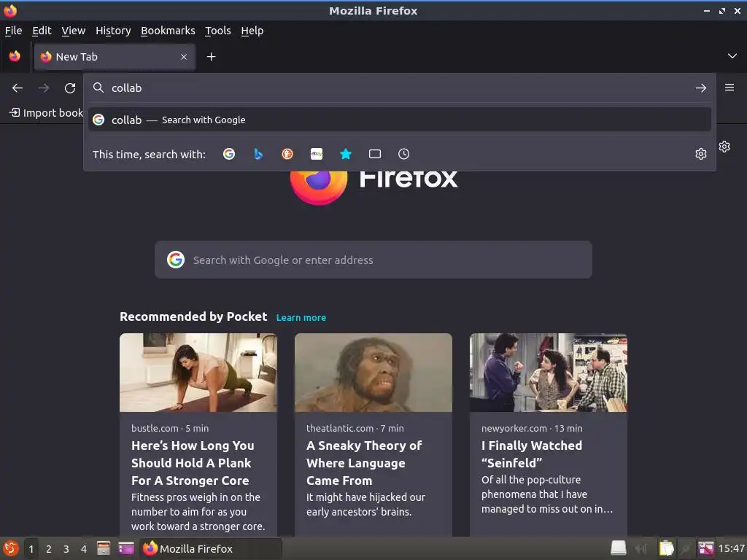Expand the list all tabs chevron
747x560 pixels.
point(732,56)
